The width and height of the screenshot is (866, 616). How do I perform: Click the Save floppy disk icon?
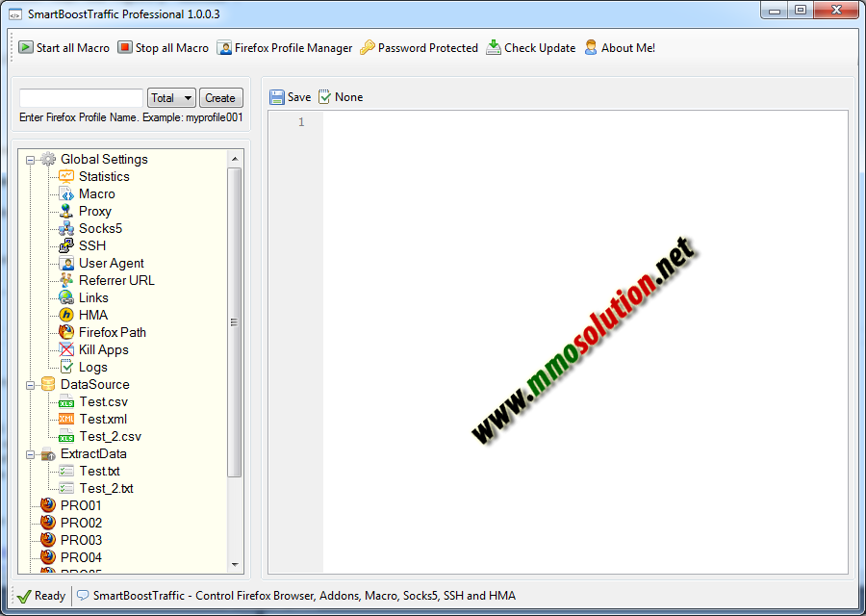(277, 97)
